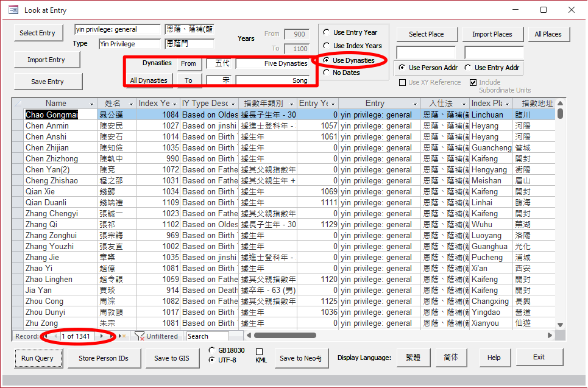Viewport: 588px width, 388px height.
Task: Open the Name column filter dropdown
Action: pos(92,104)
